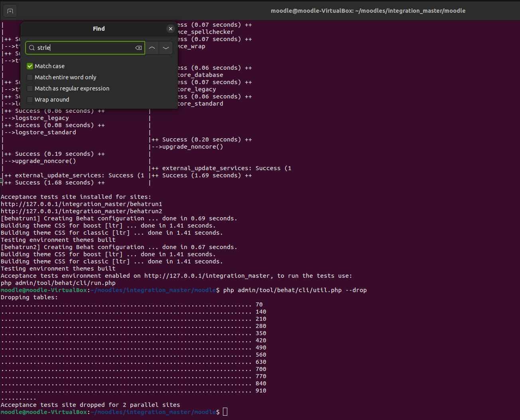Click the terminal window title text
This screenshot has height=420, width=520.
click(x=368, y=11)
